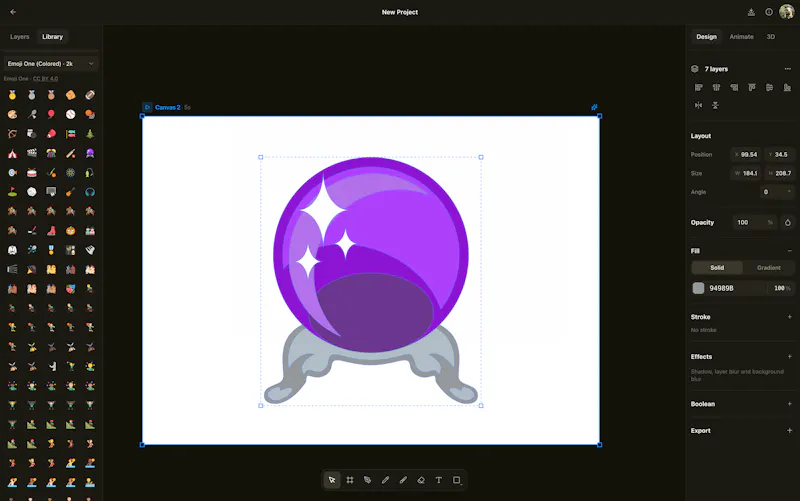Click the Canvas 2 title label

tap(167, 107)
